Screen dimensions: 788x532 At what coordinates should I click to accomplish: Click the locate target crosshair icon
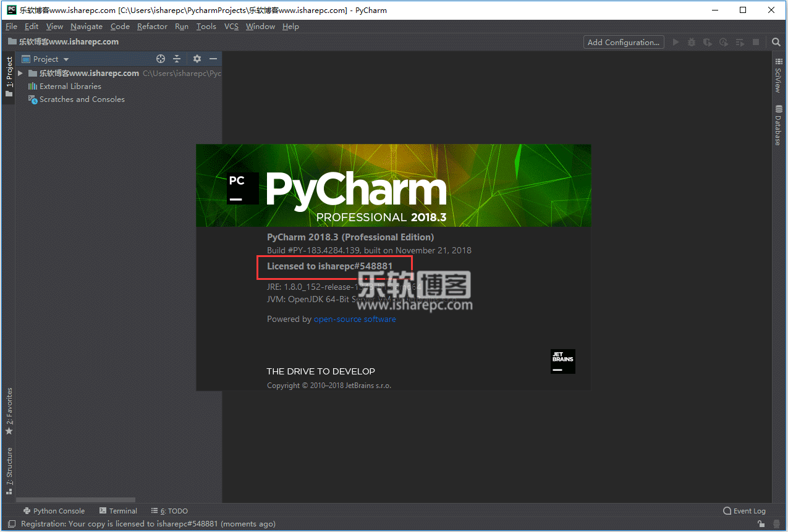coord(161,59)
